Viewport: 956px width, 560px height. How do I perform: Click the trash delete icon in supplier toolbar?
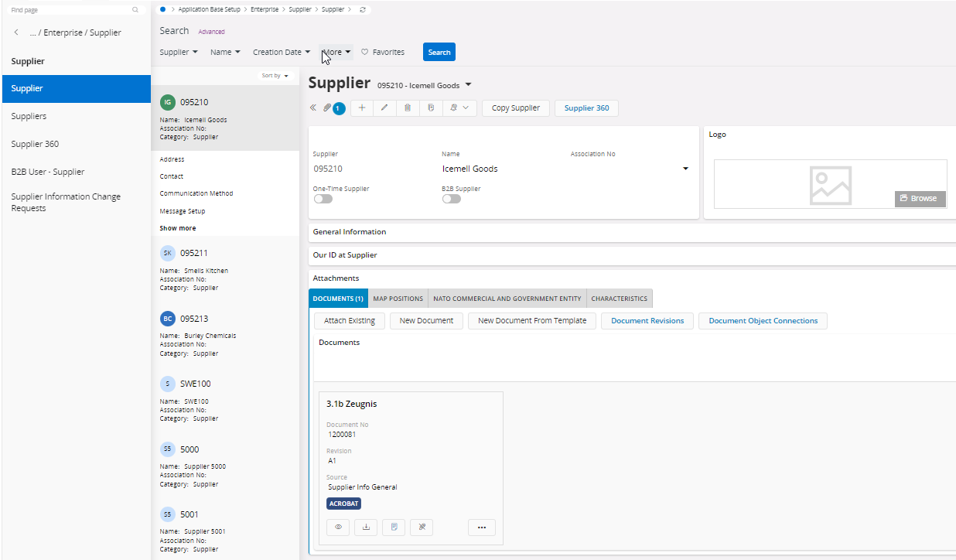pyautogui.click(x=408, y=108)
